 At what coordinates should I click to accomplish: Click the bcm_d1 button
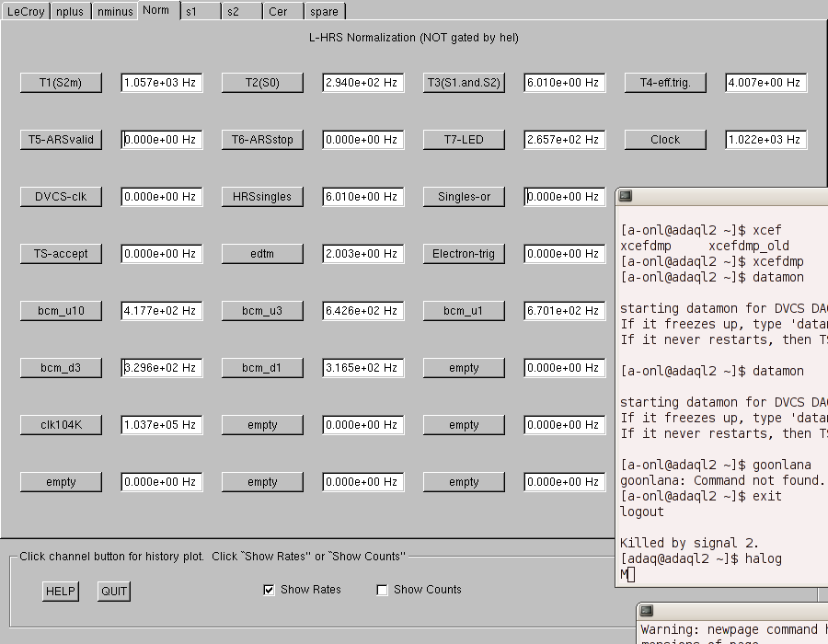click(x=262, y=368)
